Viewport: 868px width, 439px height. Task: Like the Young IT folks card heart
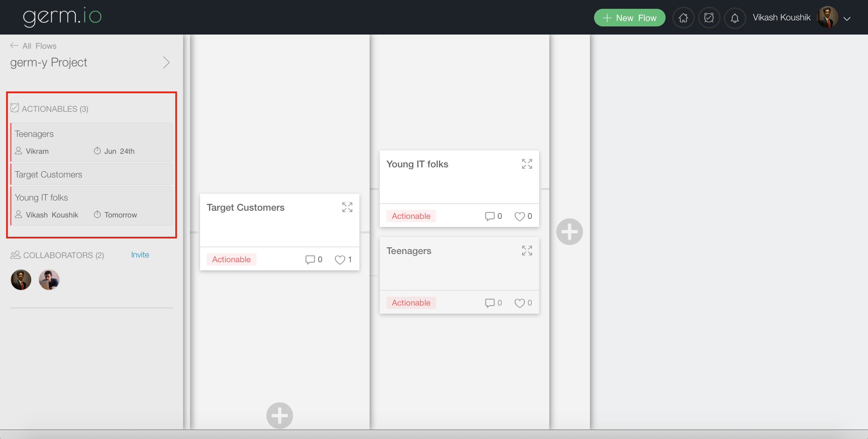point(519,216)
